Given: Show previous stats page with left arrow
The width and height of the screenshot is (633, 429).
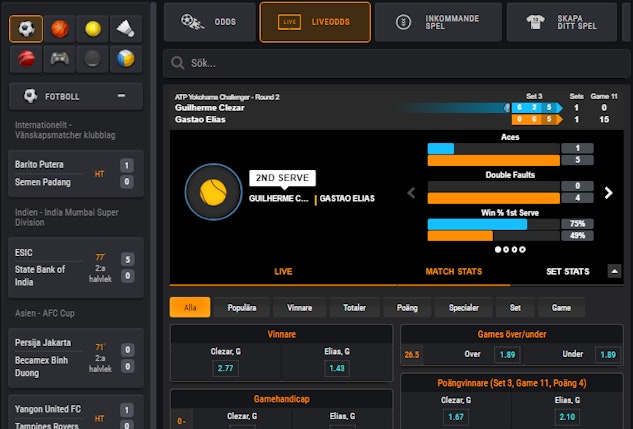Looking at the screenshot, I should 411,193.
